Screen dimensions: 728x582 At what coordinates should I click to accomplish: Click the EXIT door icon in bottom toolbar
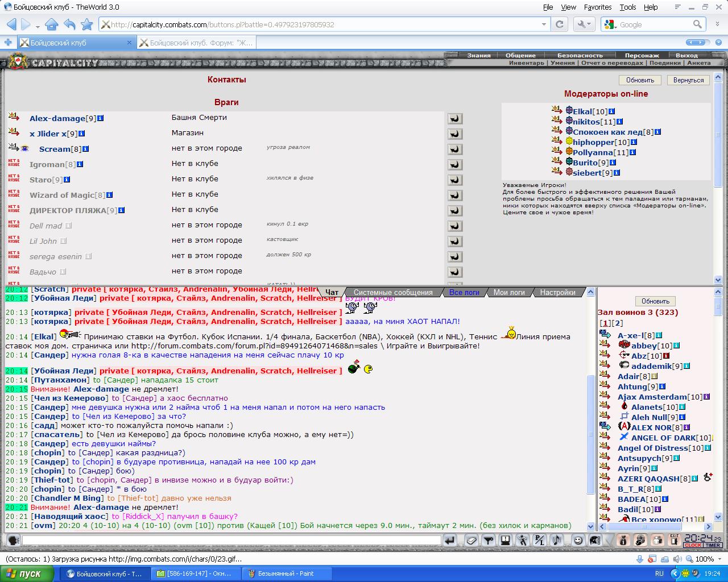[x=674, y=539]
